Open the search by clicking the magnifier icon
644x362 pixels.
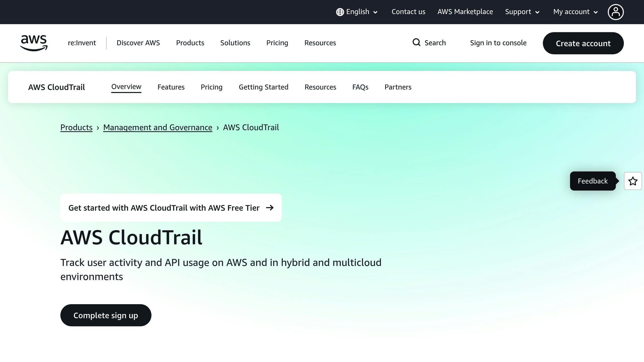point(416,42)
